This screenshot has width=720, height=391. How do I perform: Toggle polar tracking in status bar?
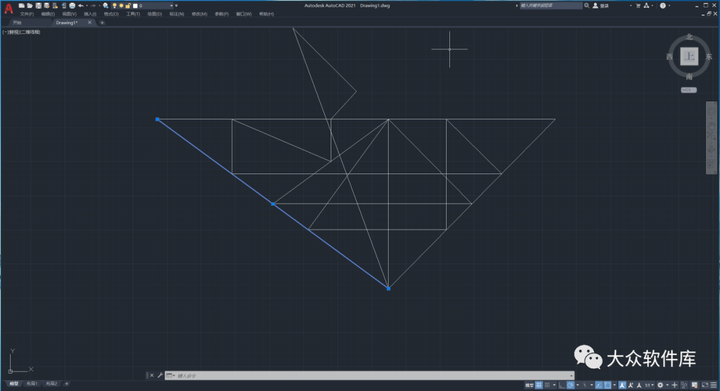point(571,385)
